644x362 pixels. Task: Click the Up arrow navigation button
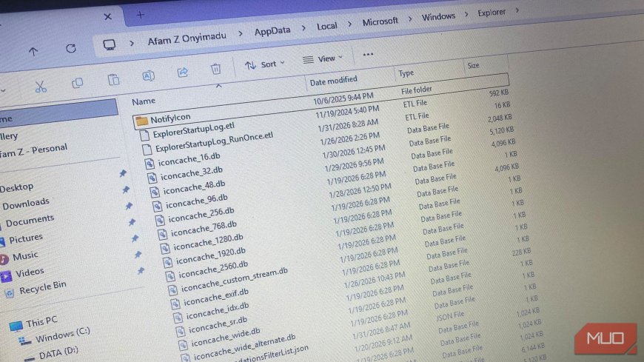coord(33,51)
